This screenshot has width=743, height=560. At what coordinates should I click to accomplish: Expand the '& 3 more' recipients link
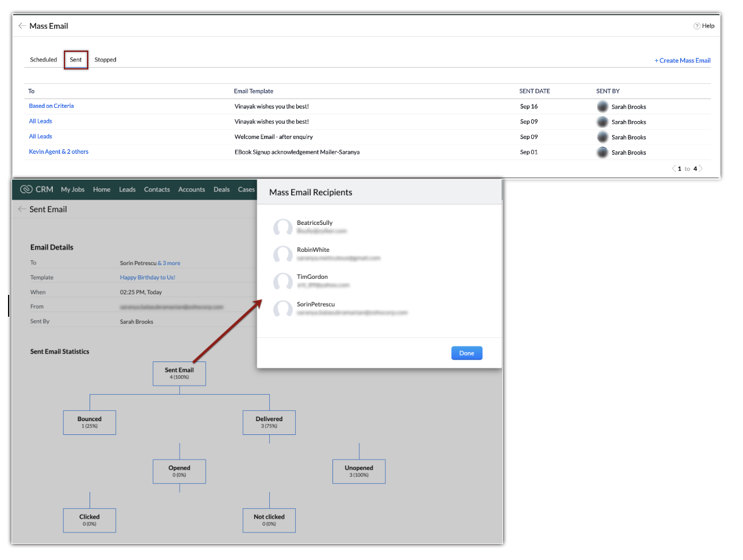[169, 263]
